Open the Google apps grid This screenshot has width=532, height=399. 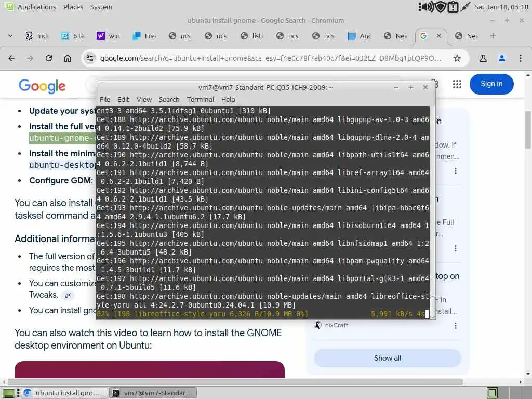457,84
